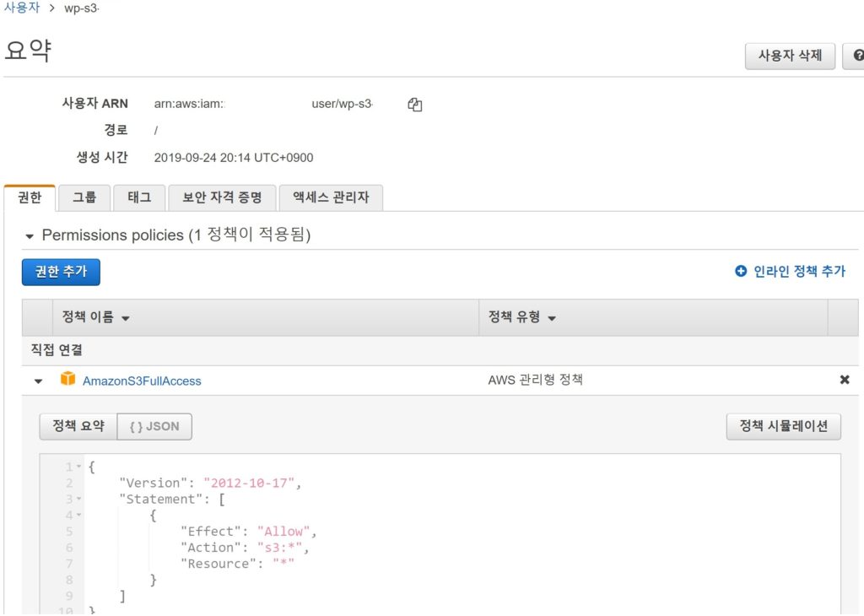
Task: Collapse the Permissions policies section
Action: point(30,236)
